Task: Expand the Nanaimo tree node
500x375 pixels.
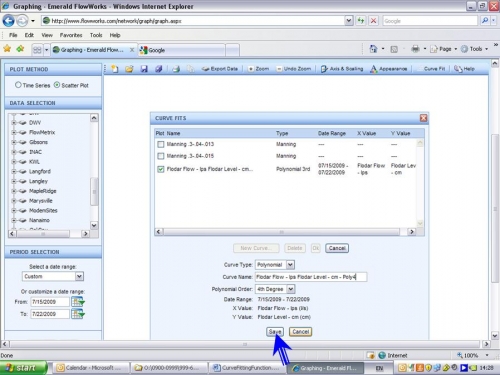Action: point(14,220)
